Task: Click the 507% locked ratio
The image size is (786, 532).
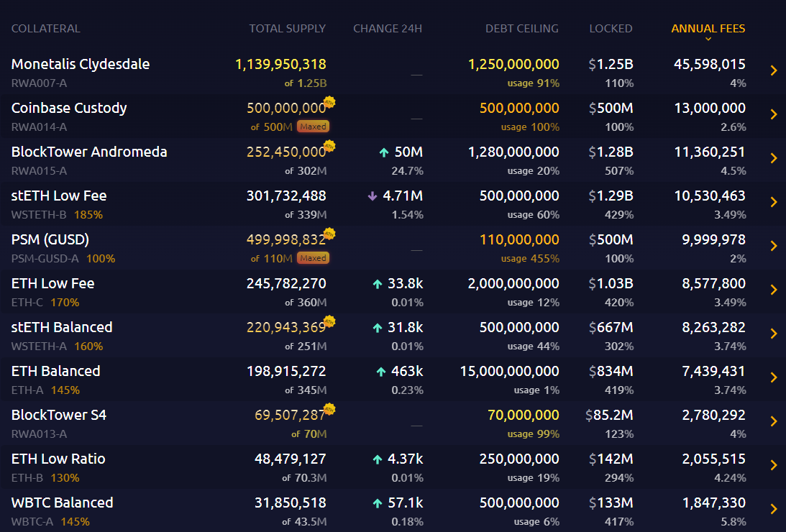Action: tap(619, 171)
